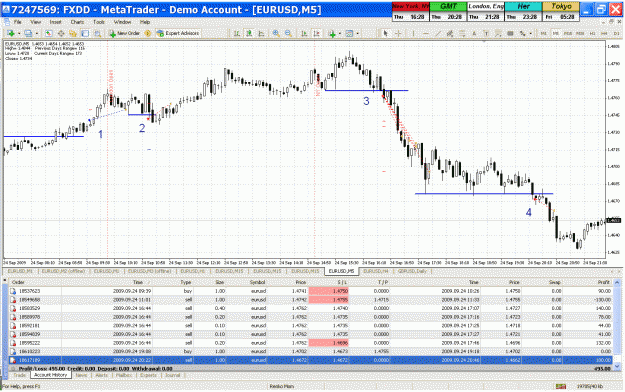
Task: Draw a horizontal line tool
Action: pos(426,33)
